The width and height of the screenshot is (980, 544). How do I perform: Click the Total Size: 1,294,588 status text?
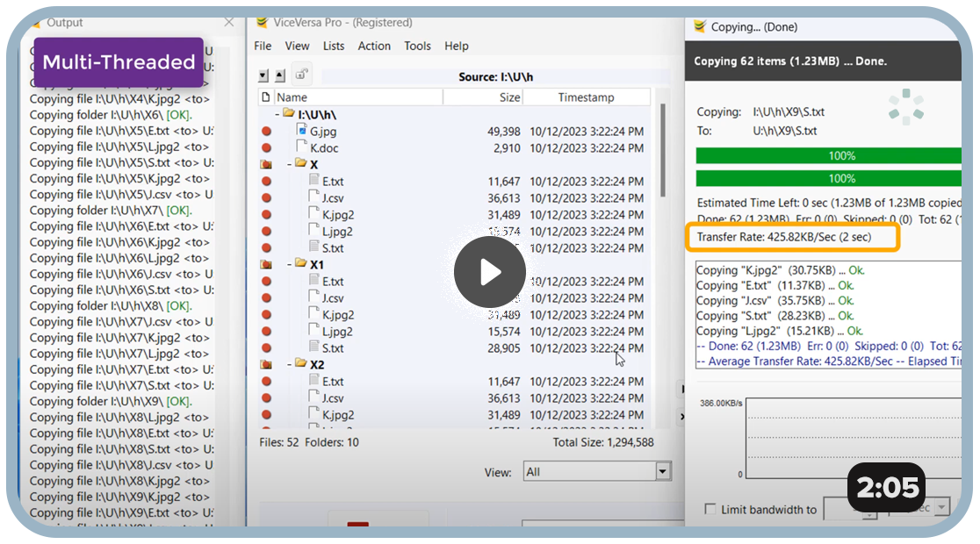click(603, 442)
